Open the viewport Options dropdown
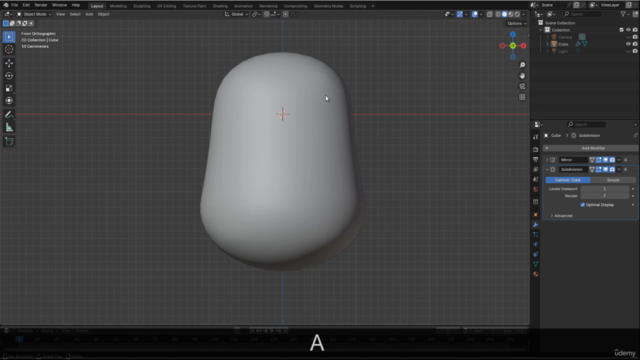Viewport: 640px width, 360px height. coord(516,23)
